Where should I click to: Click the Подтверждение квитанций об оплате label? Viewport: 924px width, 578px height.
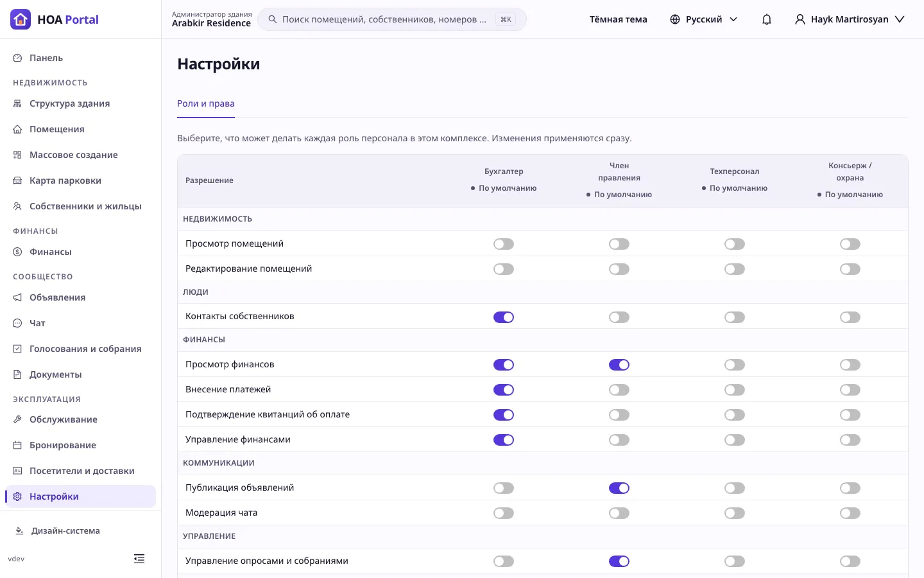268,414
